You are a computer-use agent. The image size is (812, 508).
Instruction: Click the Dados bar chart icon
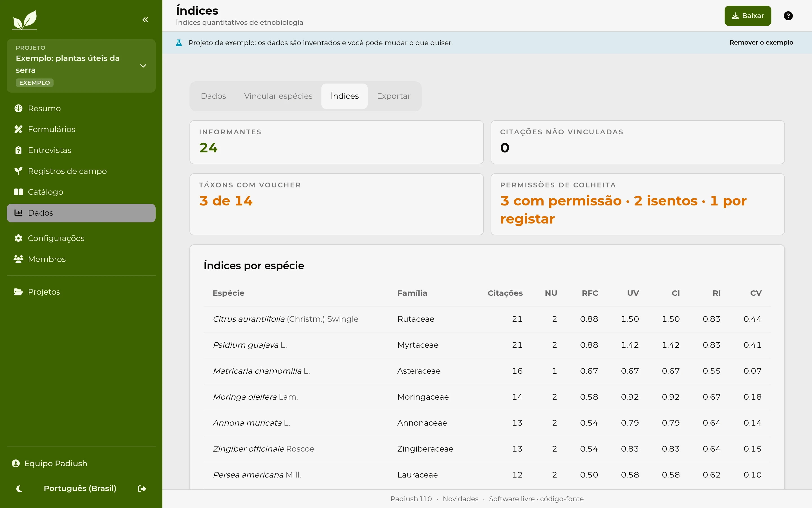click(x=18, y=213)
